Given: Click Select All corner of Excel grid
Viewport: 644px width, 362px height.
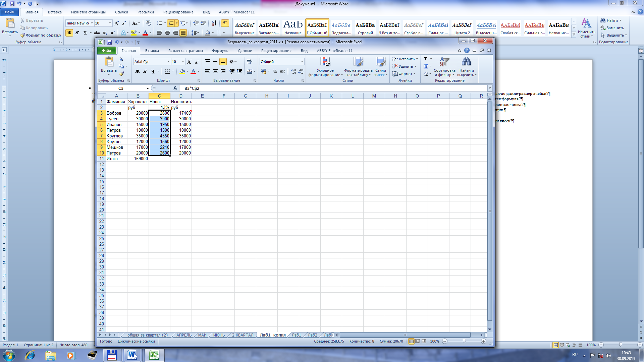Looking at the screenshot, I should tap(102, 96).
